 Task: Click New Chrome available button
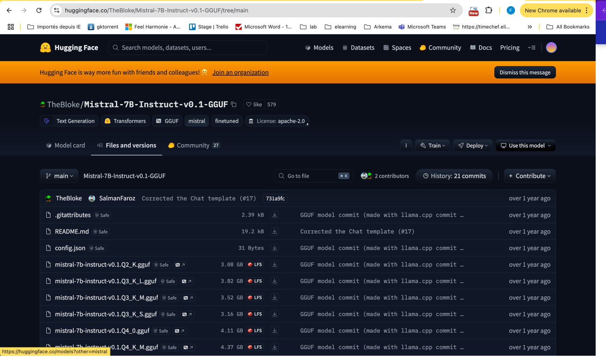[556, 10]
